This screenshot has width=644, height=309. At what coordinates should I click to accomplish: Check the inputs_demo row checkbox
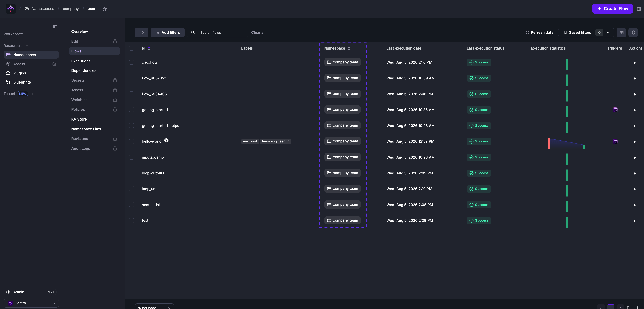tap(132, 157)
